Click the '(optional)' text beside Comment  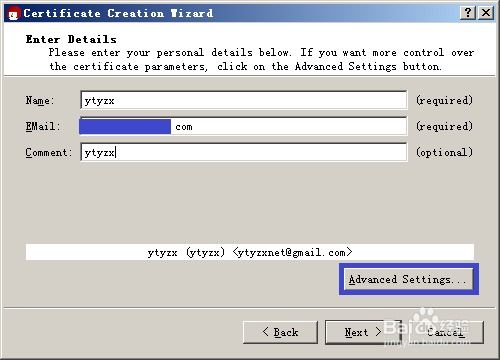click(444, 152)
